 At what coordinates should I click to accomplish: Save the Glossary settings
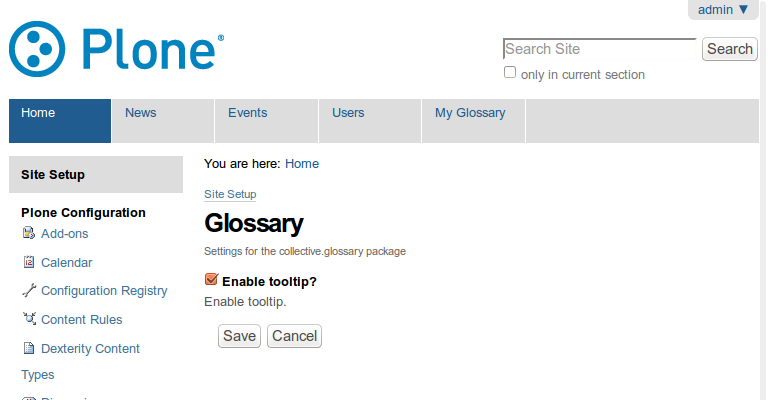pos(240,336)
